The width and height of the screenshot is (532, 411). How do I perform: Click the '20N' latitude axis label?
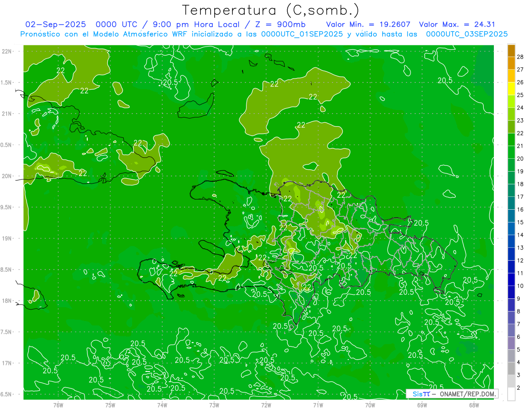click(7, 176)
